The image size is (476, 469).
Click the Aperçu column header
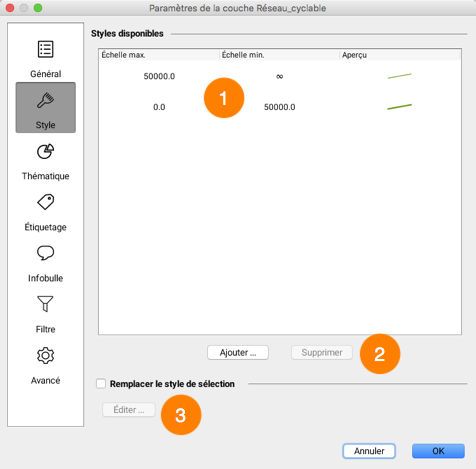[x=400, y=55]
